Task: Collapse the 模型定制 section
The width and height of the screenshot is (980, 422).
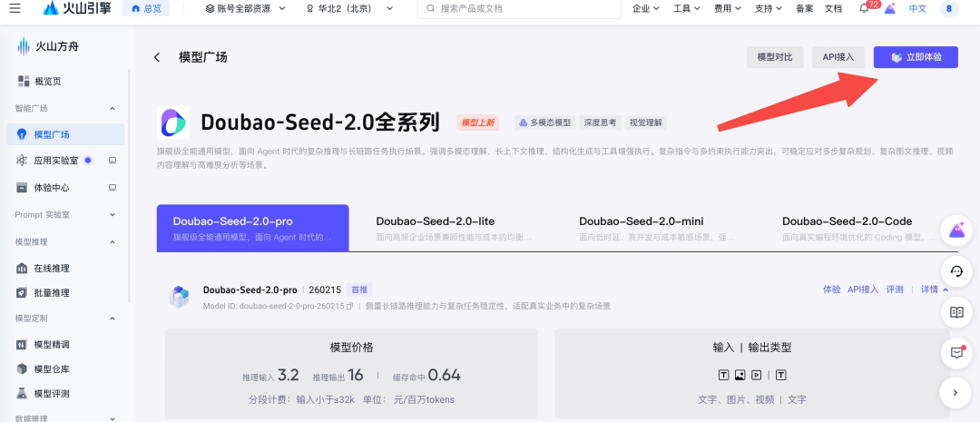Action: pyautogui.click(x=113, y=319)
